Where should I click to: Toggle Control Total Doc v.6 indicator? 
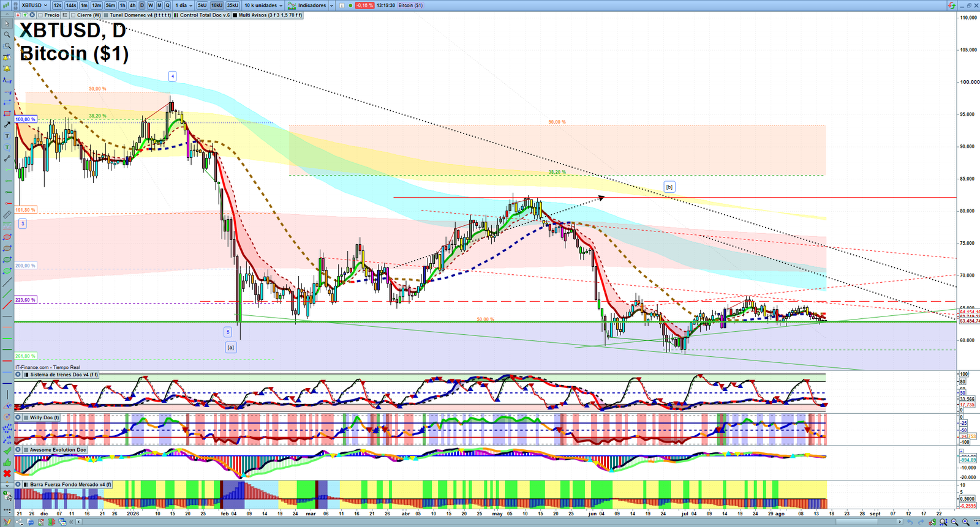(x=176, y=15)
